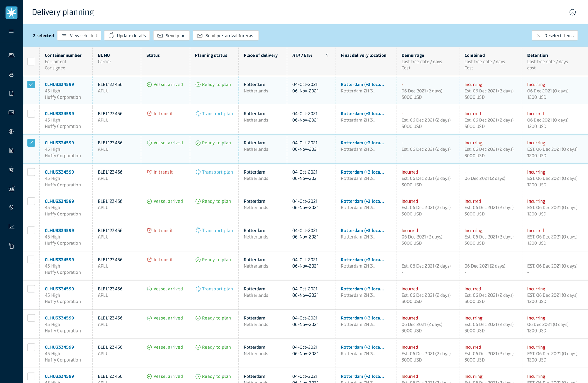Click the X icon on Deselect items

pos(539,36)
